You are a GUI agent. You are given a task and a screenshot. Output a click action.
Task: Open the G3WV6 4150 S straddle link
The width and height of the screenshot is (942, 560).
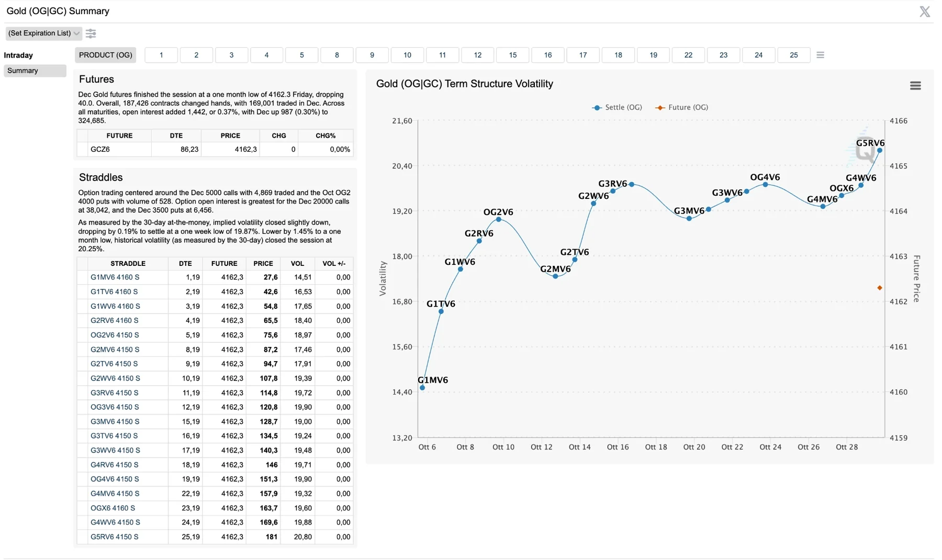pos(115,450)
